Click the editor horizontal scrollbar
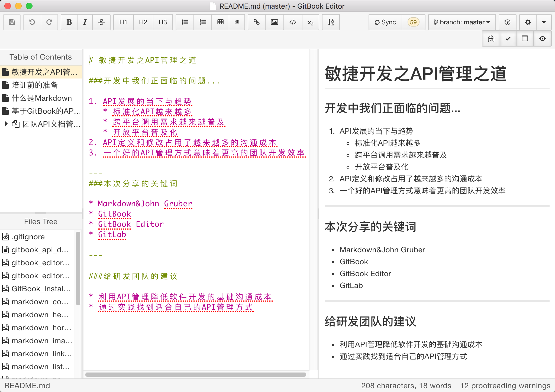555x392 pixels. [195, 375]
